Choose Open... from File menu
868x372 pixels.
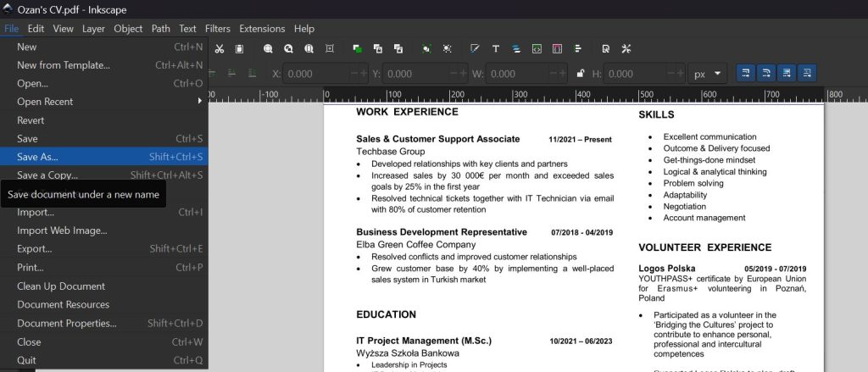pos(104,84)
